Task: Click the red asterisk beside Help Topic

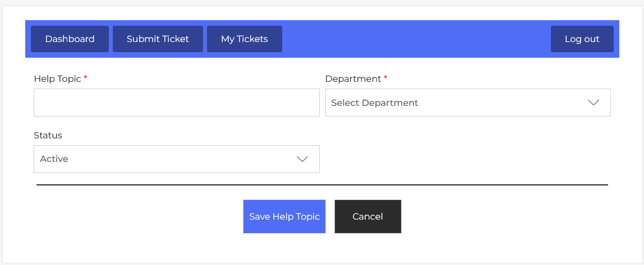Action: tap(85, 78)
